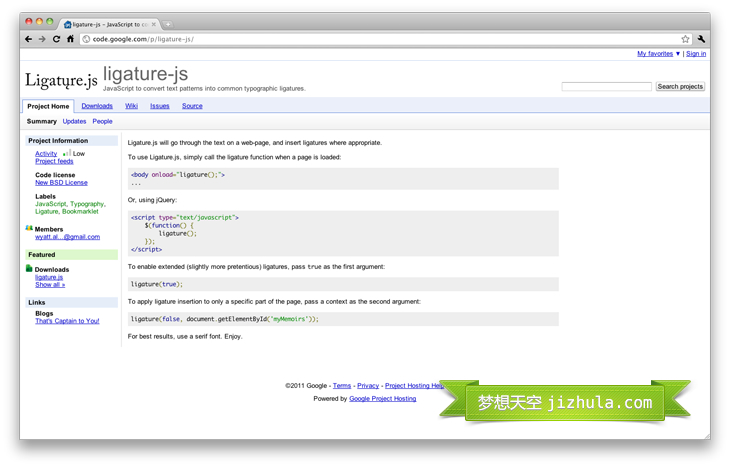730x467 pixels.
Task: Reload the page with refresh icon
Action: coord(56,39)
